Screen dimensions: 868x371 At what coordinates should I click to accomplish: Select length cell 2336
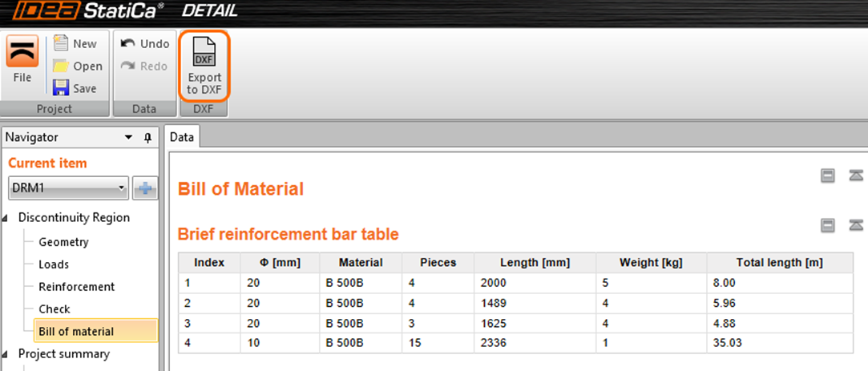click(x=535, y=343)
